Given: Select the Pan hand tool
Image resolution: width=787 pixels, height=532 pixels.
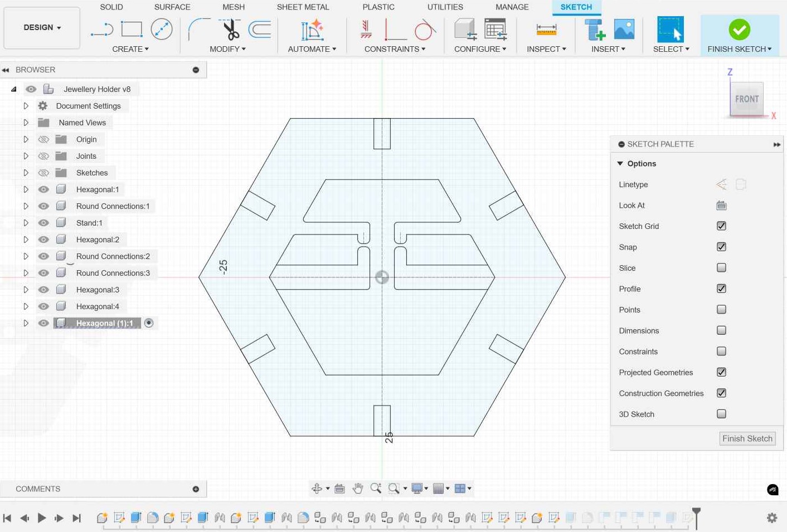Looking at the screenshot, I should [x=358, y=489].
